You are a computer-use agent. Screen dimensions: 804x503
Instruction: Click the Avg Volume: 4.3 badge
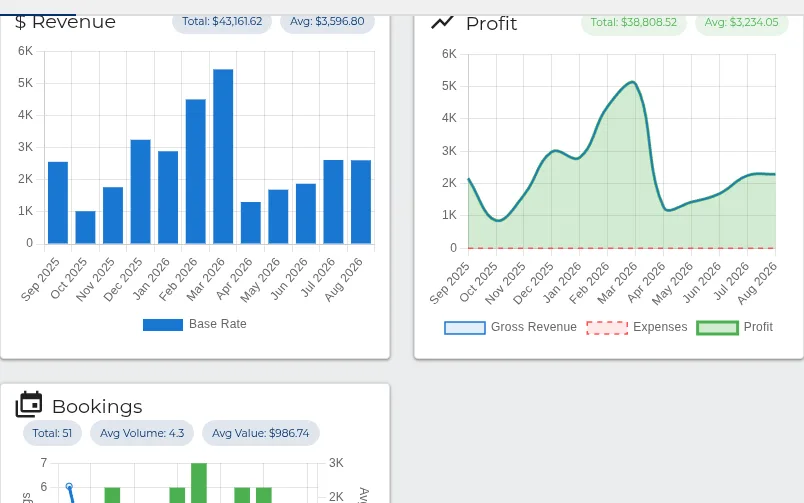(x=142, y=433)
